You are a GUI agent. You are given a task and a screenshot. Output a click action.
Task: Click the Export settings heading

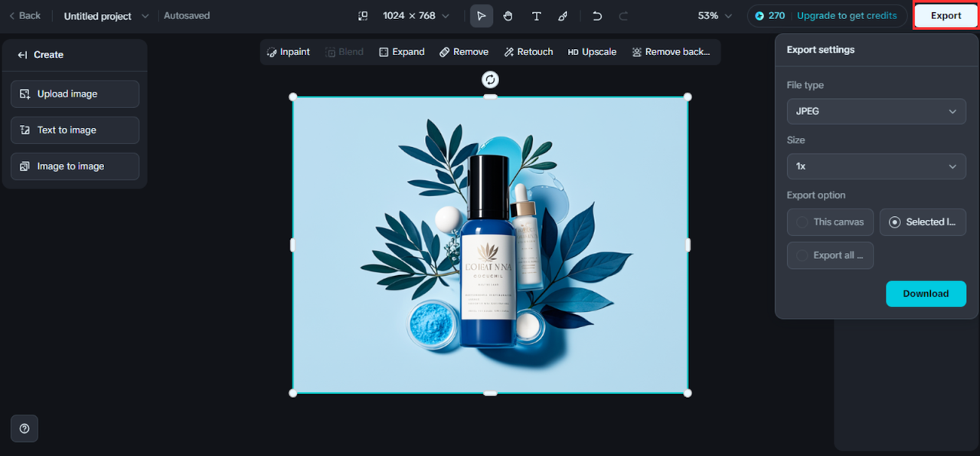click(x=821, y=50)
